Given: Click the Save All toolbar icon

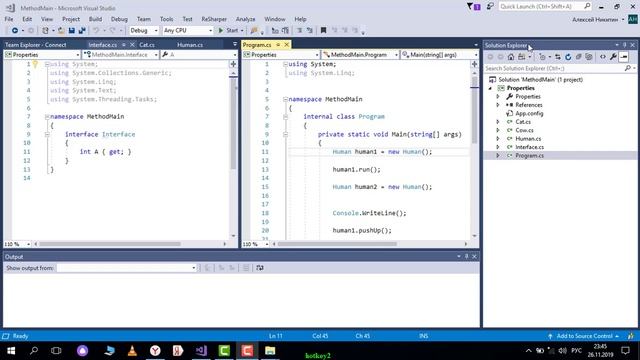Looking at the screenshot, I should 82,31.
